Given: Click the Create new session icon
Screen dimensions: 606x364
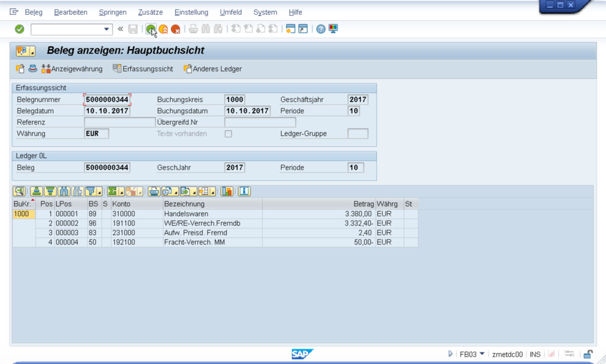Looking at the screenshot, I should point(291,29).
